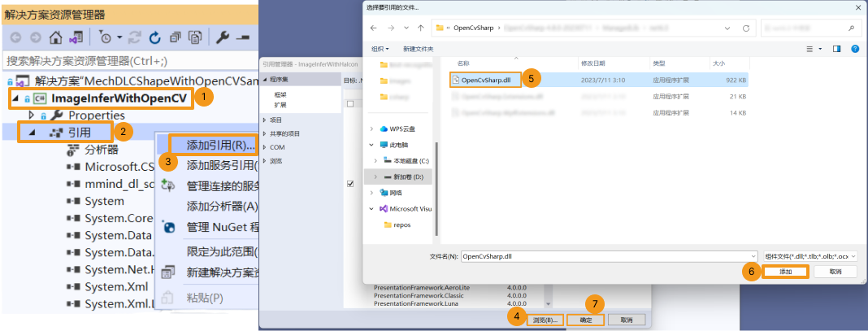
Task: Click the Home icon in Solution Explorer
Action: [55, 37]
